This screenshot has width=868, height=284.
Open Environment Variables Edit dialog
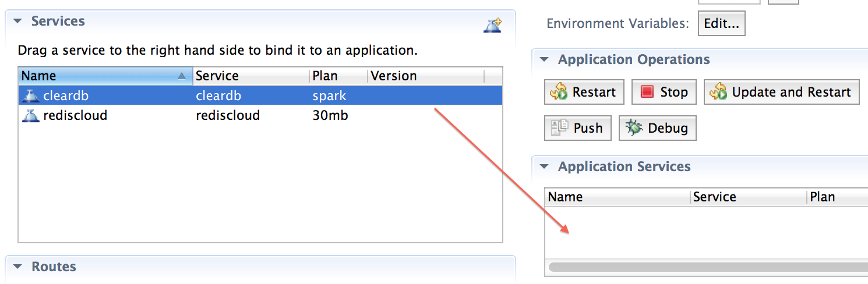(721, 23)
